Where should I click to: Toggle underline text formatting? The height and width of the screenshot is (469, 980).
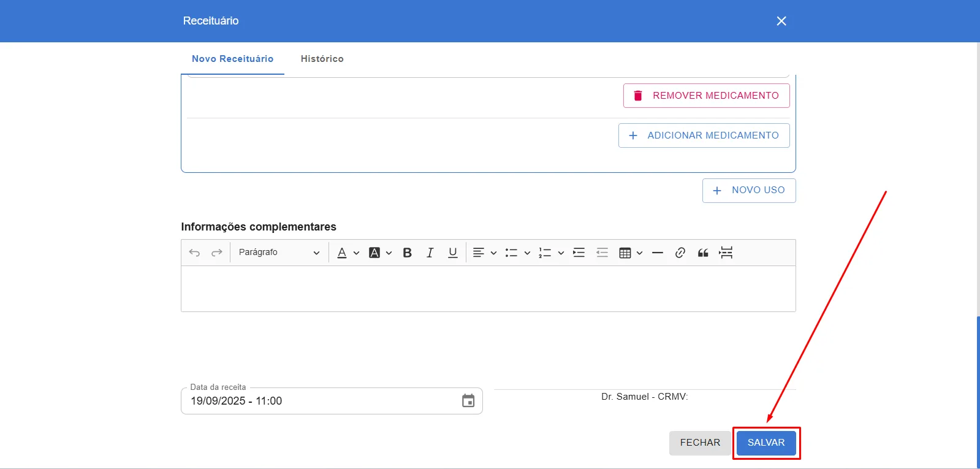tap(453, 253)
